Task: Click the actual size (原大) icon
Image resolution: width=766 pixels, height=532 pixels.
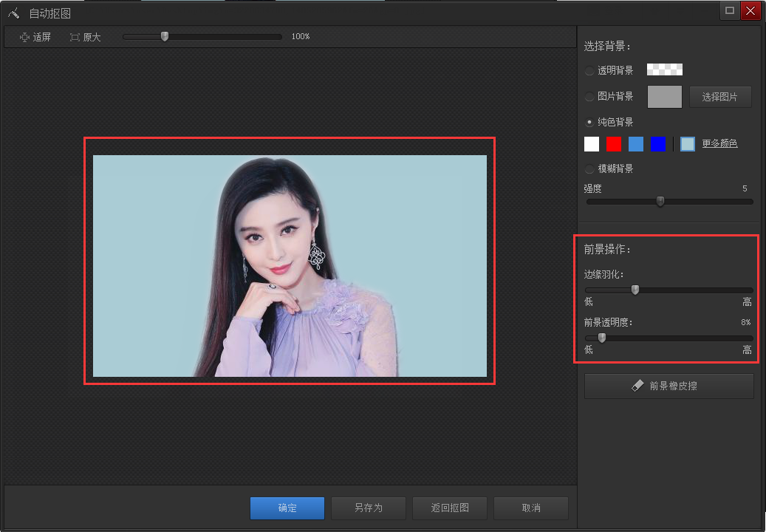Action: click(75, 36)
